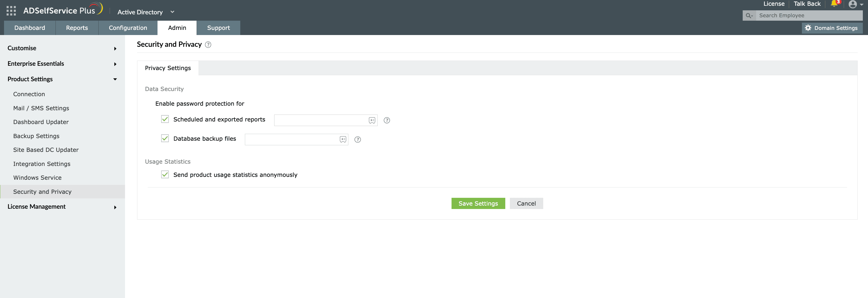The image size is (868, 298).
Task: Toggle Send product usage statistics anonymously
Action: click(165, 175)
